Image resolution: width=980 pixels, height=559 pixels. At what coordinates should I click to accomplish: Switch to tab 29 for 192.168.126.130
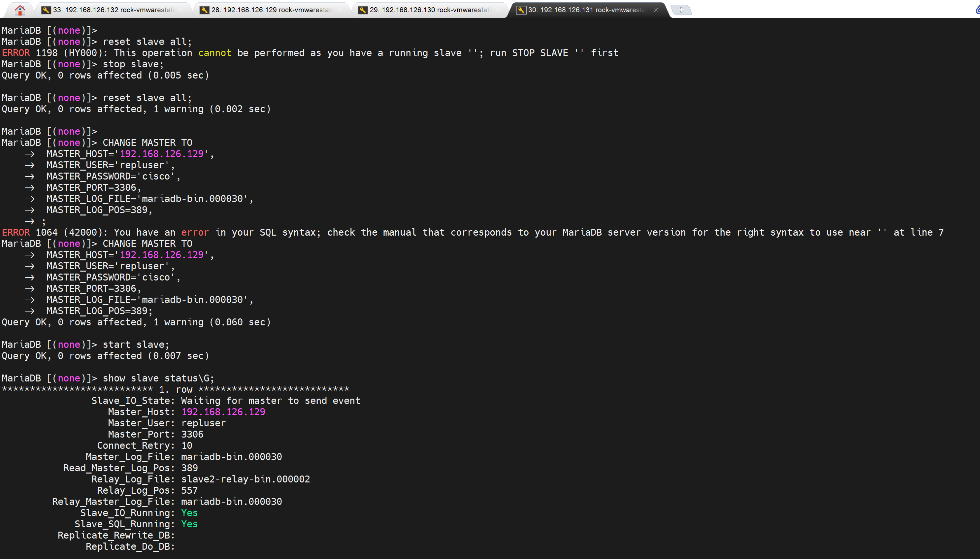coord(430,10)
